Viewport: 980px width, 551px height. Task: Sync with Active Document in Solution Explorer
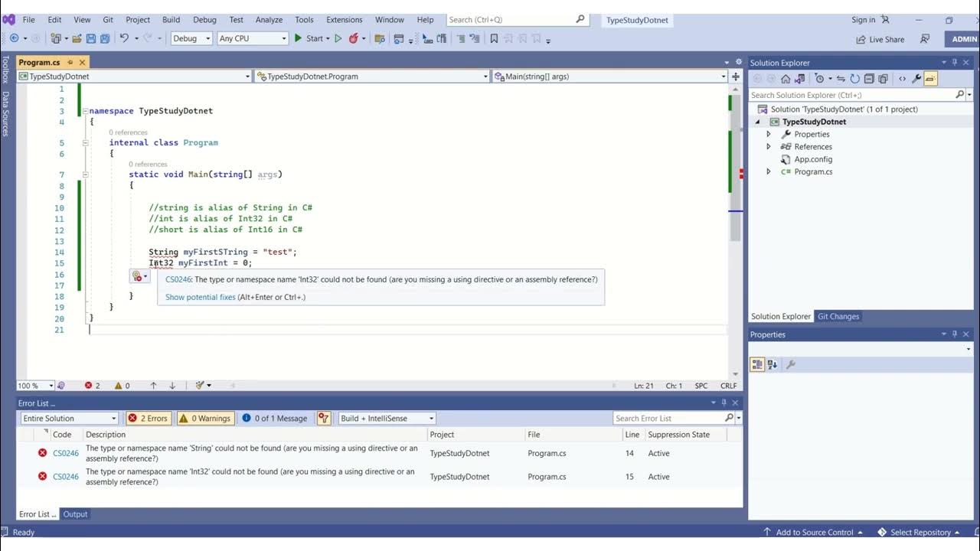point(841,78)
